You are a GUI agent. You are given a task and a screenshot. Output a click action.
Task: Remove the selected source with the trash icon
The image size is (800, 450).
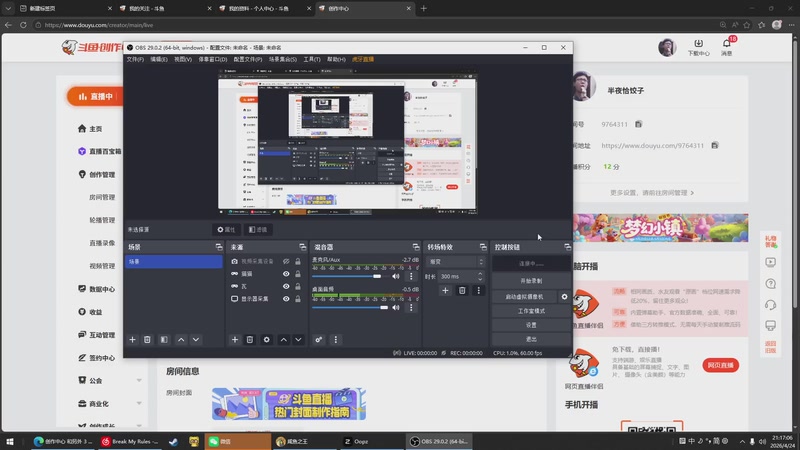click(250, 340)
